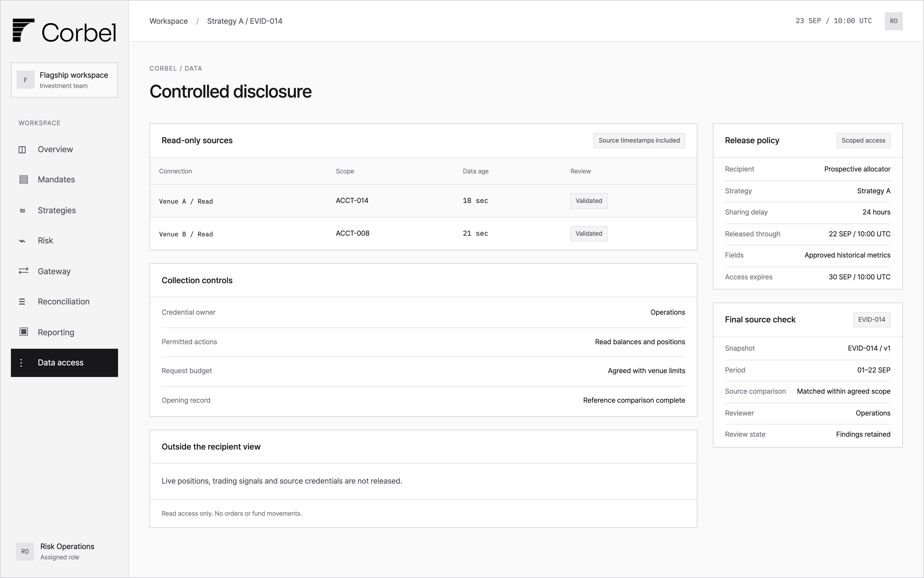Click the Data access dots icon
The width and height of the screenshot is (924, 578).
[21, 363]
